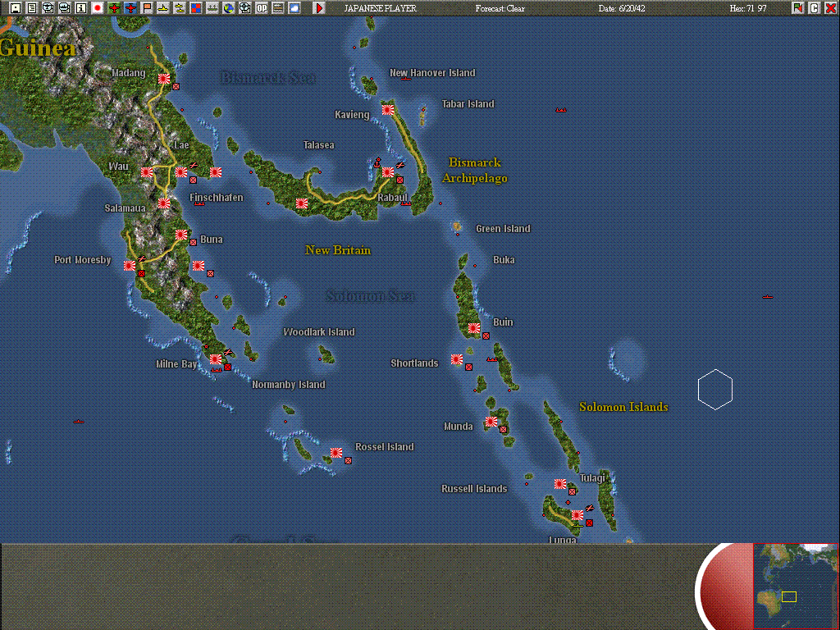Click the orange flag toolbar icon

pyautogui.click(x=146, y=8)
